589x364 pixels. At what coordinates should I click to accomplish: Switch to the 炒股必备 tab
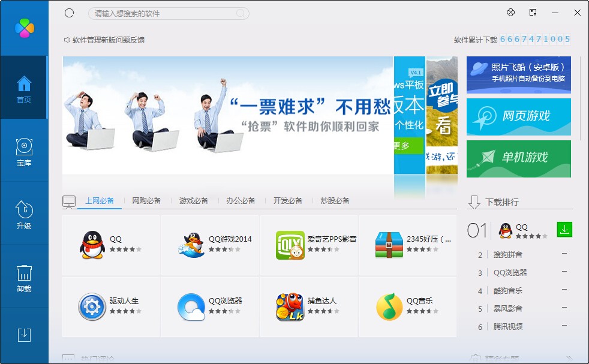coord(335,201)
